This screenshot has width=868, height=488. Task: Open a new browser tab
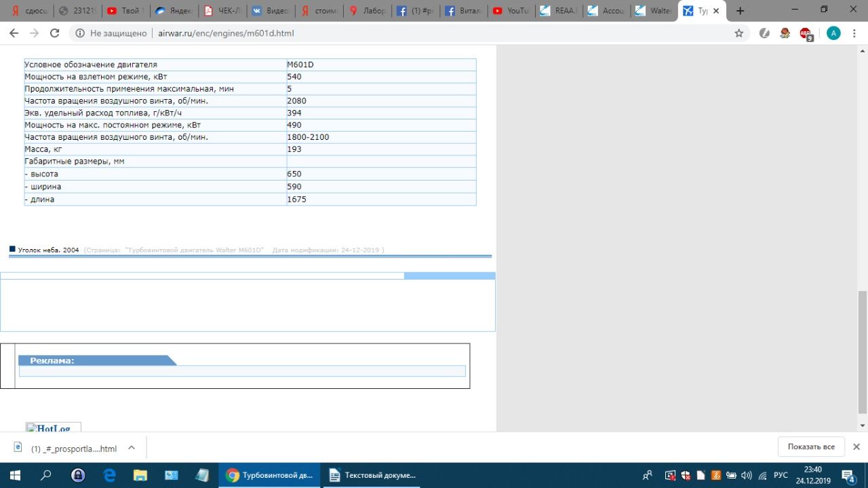click(x=740, y=11)
